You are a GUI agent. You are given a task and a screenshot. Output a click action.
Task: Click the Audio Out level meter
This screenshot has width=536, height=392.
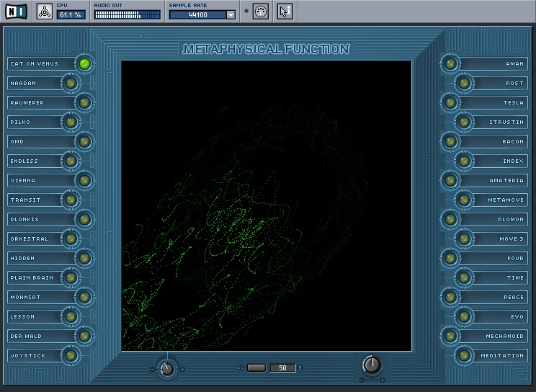[x=128, y=14]
